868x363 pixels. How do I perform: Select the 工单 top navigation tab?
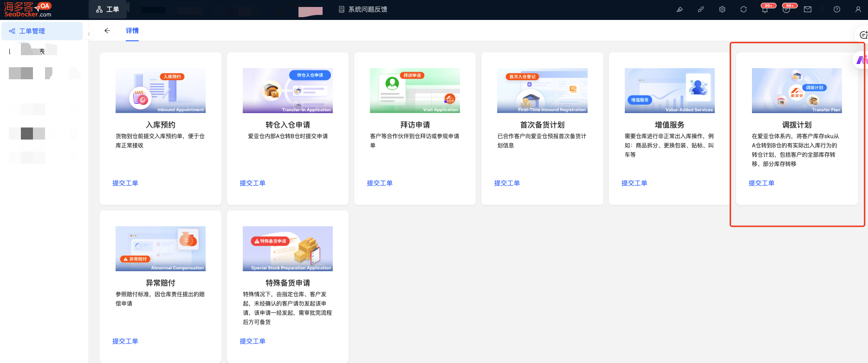pos(108,9)
